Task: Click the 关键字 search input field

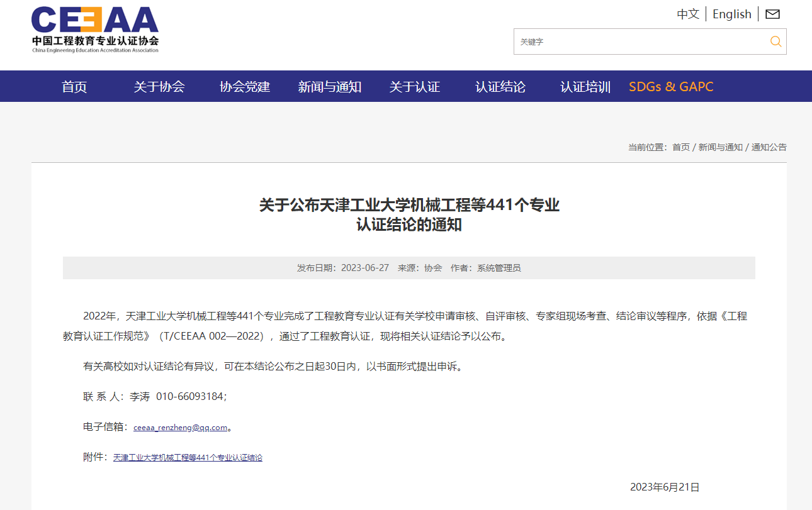Action: coord(636,42)
